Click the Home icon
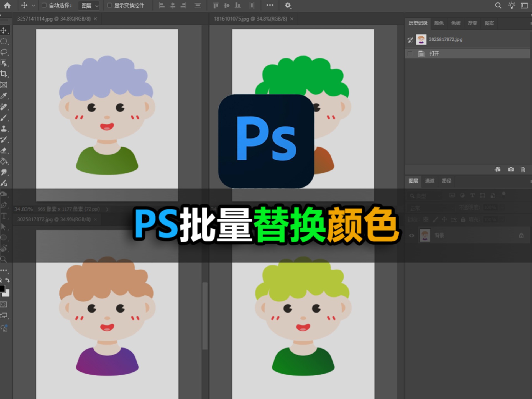 (x=7, y=6)
